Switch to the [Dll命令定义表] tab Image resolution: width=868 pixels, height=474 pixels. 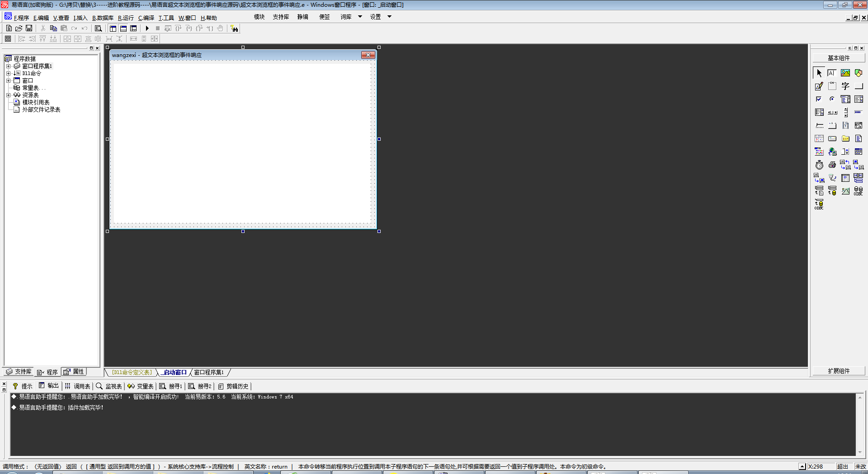click(x=132, y=372)
